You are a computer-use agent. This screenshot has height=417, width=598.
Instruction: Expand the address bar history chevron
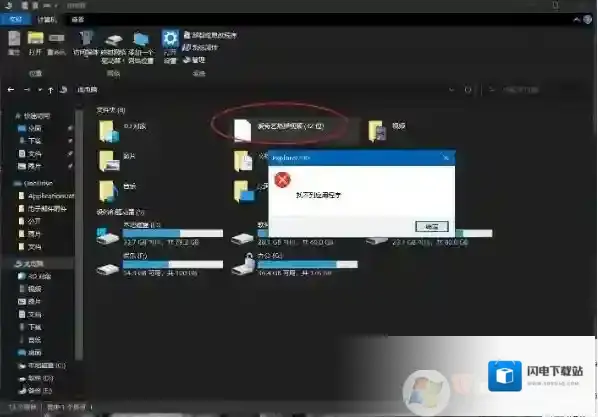pyautogui.click(x=452, y=90)
